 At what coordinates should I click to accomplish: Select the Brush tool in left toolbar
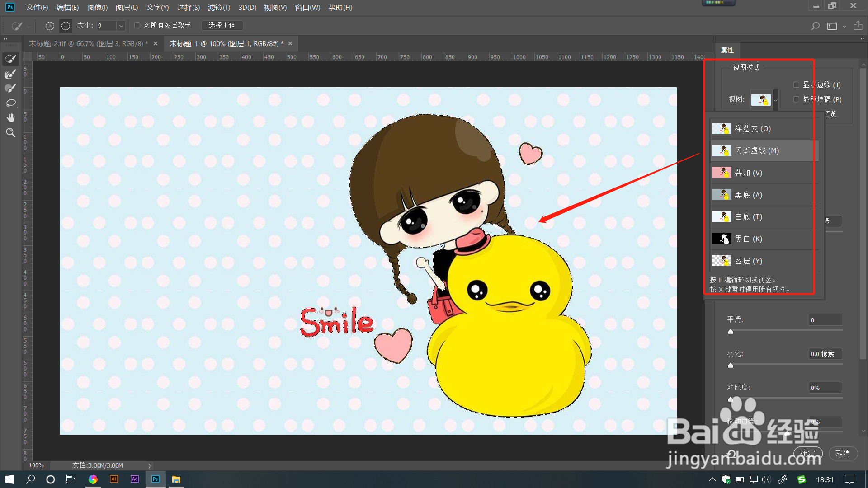(x=10, y=88)
